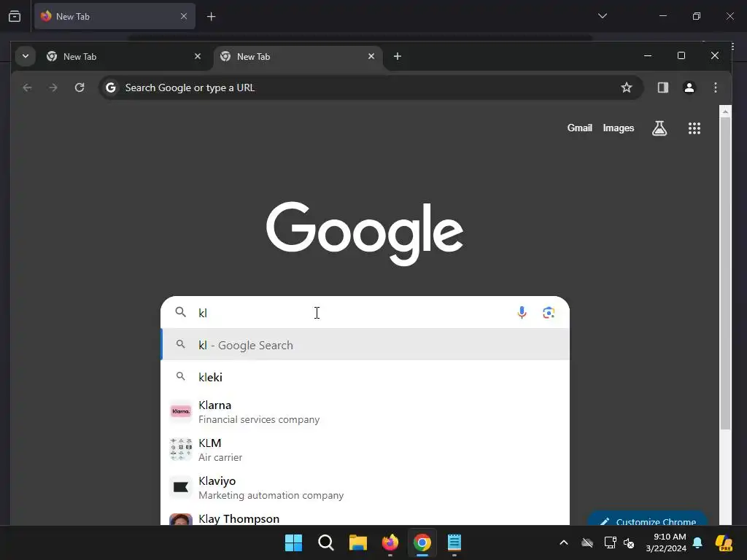Pick the 'kleki' suggestion
Screen dimensions: 747x560
point(365,377)
